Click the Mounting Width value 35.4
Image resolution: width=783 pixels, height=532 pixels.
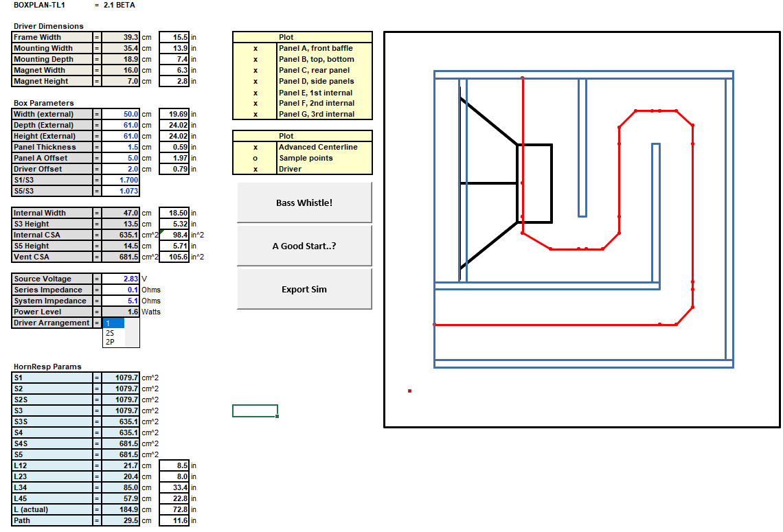(121, 49)
